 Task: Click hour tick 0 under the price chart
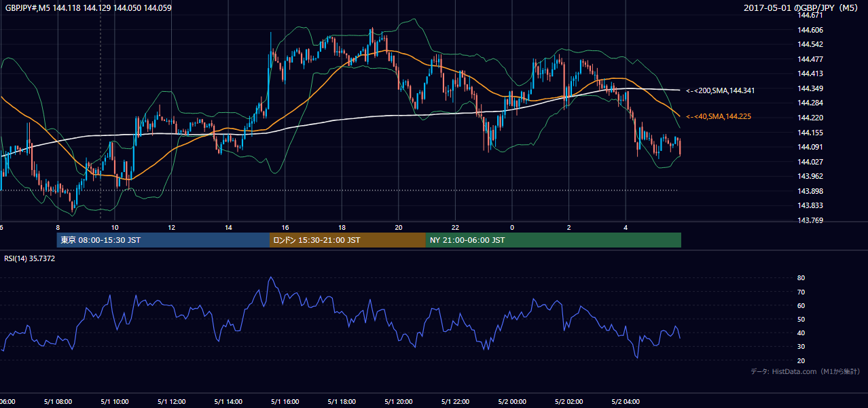pos(512,228)
